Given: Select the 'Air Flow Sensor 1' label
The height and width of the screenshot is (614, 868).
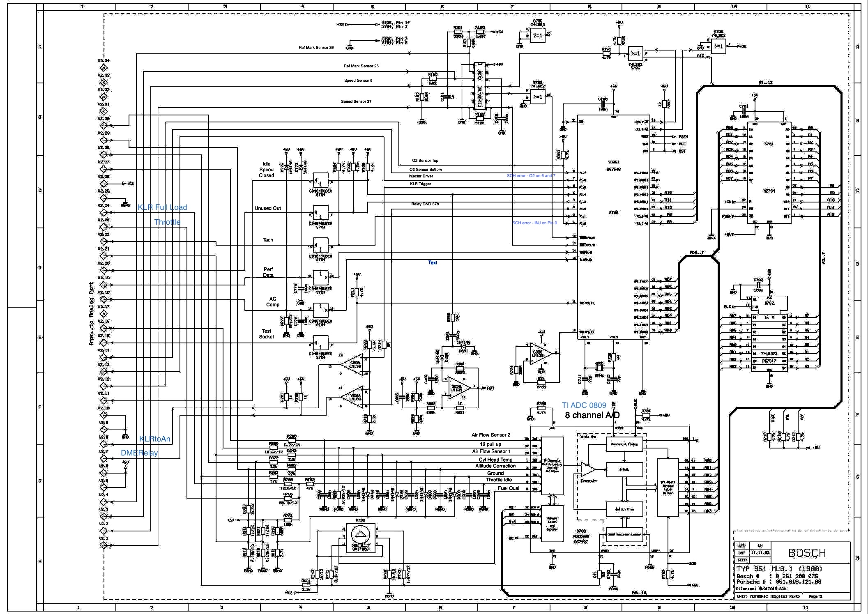Looking at the screenshot, I should 491,451.
